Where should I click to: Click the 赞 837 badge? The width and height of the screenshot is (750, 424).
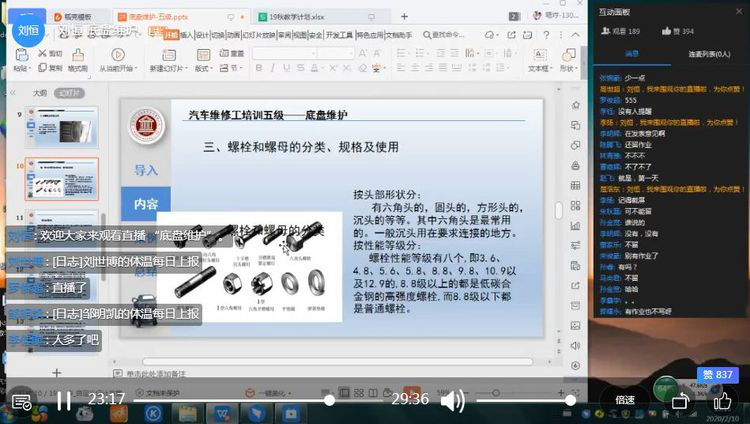click(x=717, y=375)
